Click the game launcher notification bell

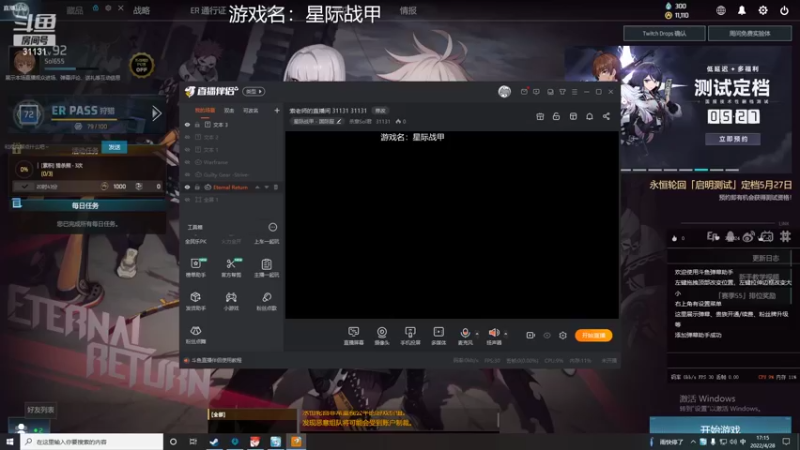(741, 10)
